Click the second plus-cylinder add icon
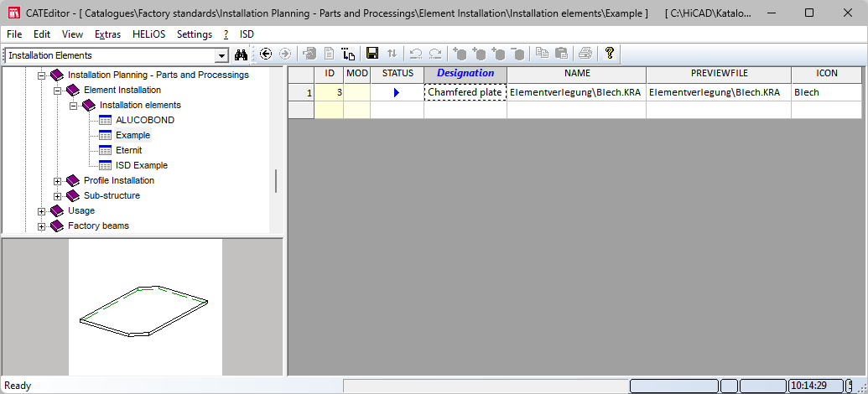 pos(479,54)
